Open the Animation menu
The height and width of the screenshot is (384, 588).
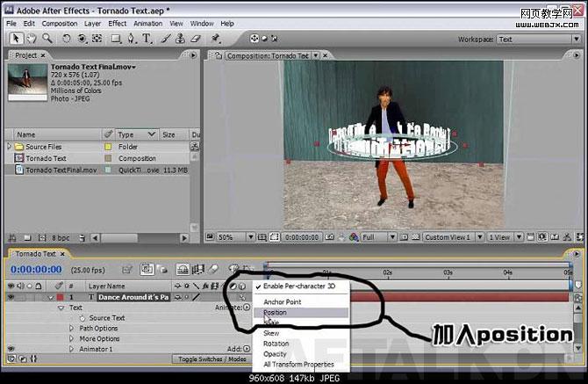pos(148,23)
